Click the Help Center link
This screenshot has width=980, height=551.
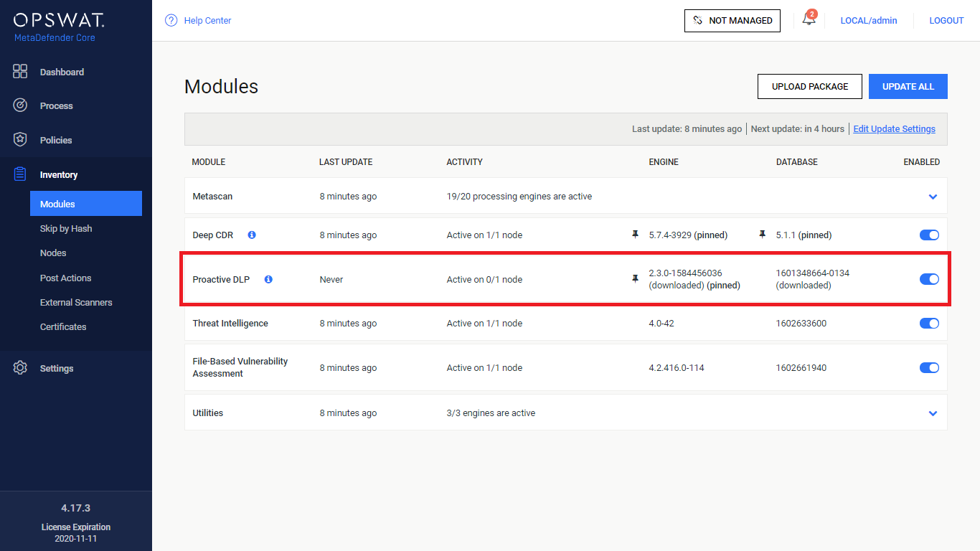[207, 20]
